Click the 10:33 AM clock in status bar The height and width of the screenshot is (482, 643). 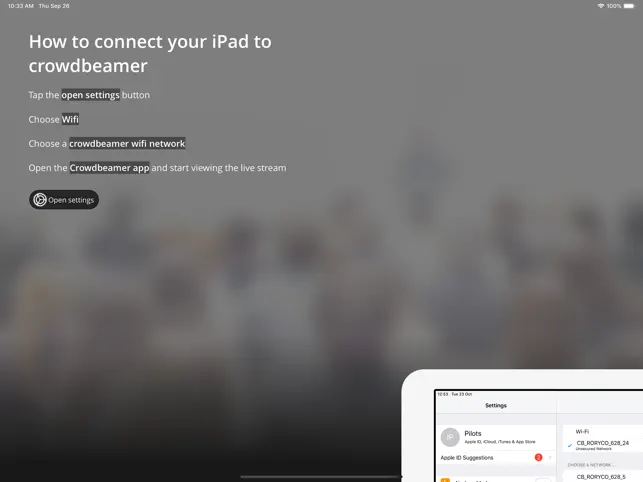point(21,6)
